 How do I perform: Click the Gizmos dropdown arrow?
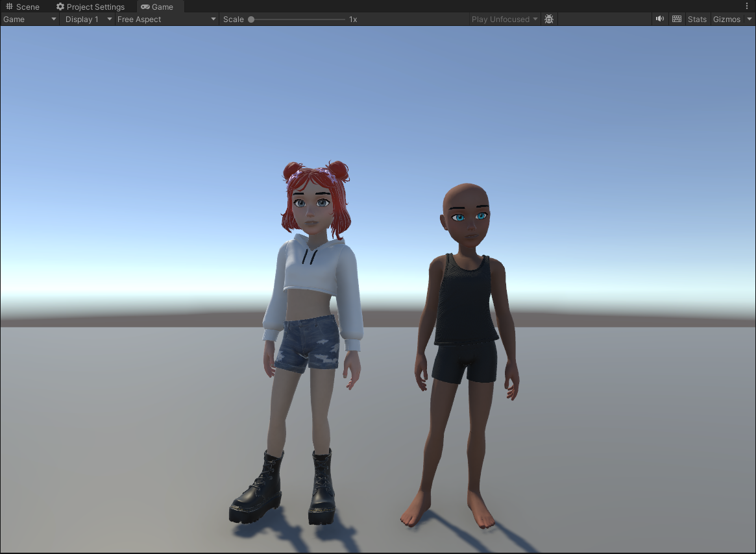coord(750,19)
